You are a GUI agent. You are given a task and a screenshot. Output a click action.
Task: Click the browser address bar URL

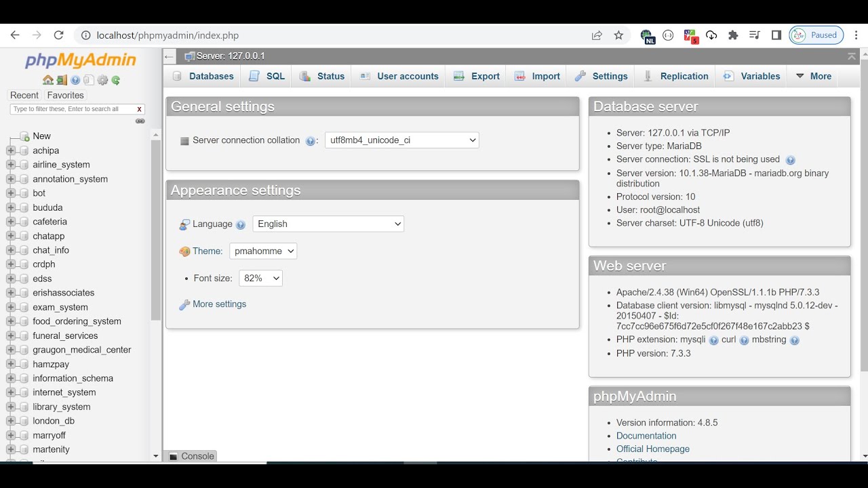pos(167,35)
